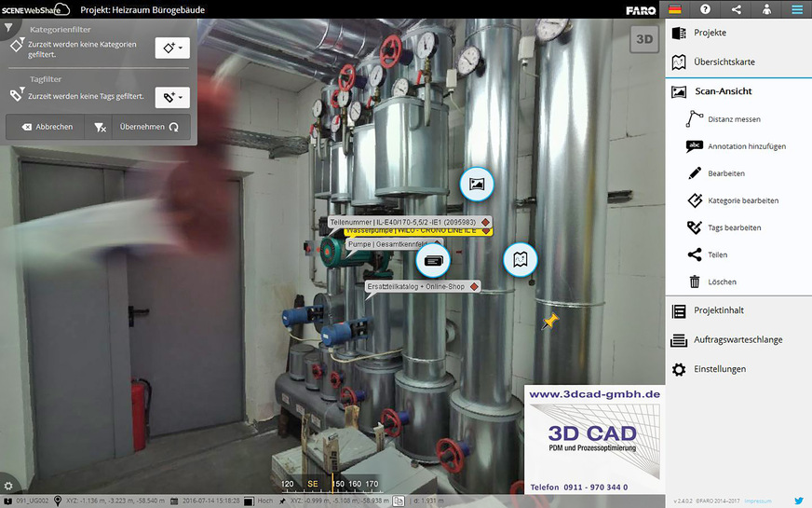Screen dimensions: 812x508
Task: Select Distanz messen in Scan-Ansicht
Action: [x=734, y=119]
